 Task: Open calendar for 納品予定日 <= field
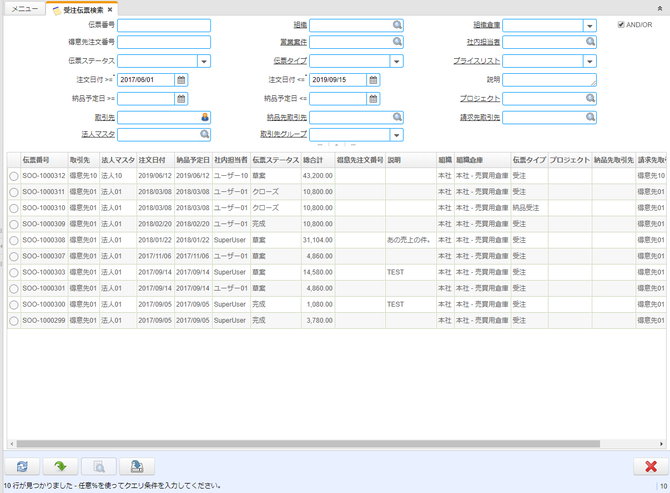(373, 99)
